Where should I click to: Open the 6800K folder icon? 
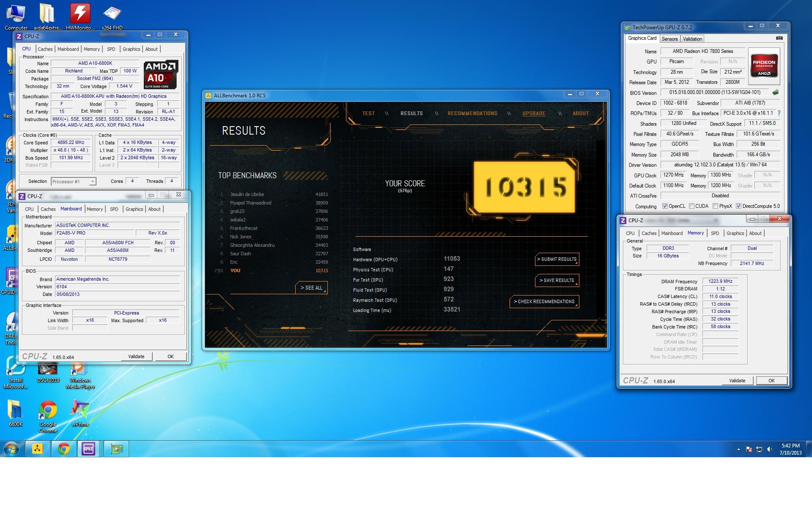click(x=16, y=413)
